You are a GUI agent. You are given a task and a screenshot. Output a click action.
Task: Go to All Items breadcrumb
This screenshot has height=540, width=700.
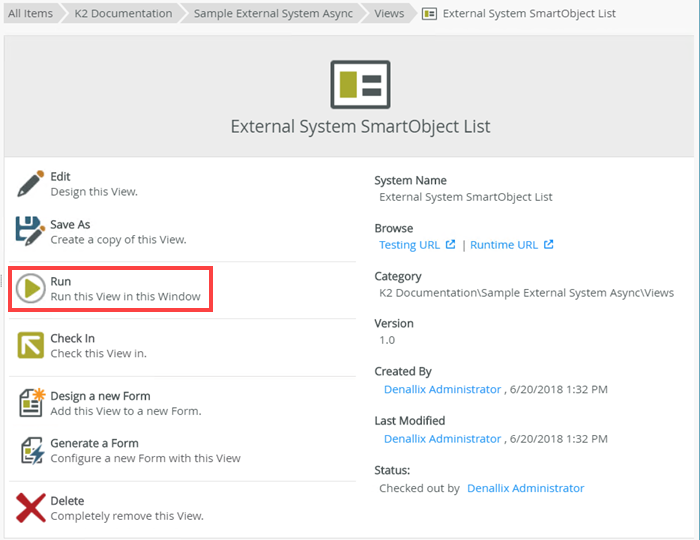[x=29, y=14]
